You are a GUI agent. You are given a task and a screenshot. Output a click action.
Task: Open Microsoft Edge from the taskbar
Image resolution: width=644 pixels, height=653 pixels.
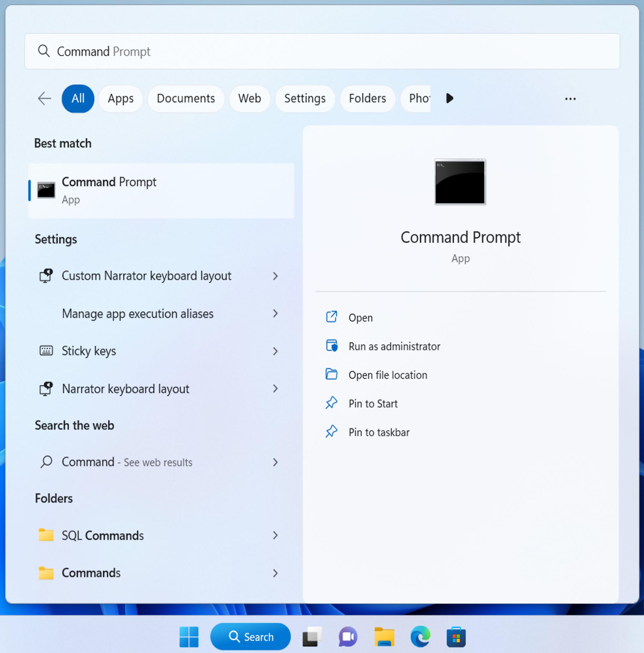coord(420,637)
